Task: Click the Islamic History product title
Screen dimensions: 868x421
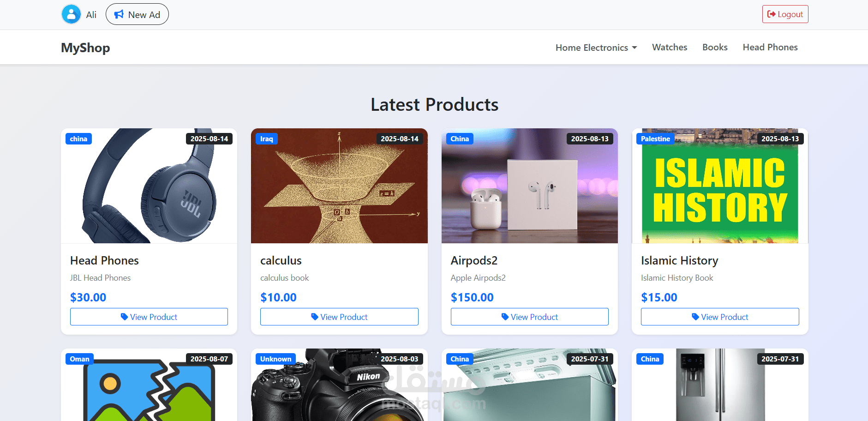Action: [679, 261]
